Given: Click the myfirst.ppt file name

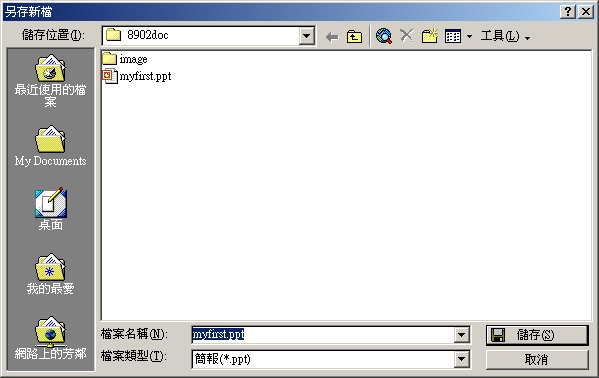Looking at the screenshot, I should pyautogui.click(x=145, y=76).
